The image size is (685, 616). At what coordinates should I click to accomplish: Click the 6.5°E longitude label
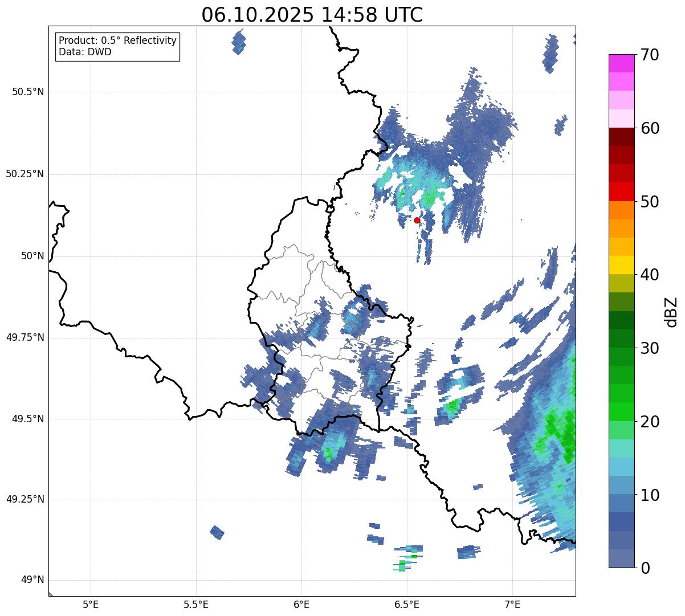pyautogui.click(x=407, y=605)
